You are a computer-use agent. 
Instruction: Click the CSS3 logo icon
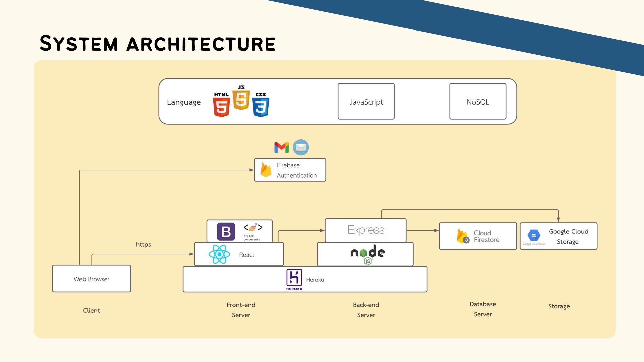click(x=261, y=105)
